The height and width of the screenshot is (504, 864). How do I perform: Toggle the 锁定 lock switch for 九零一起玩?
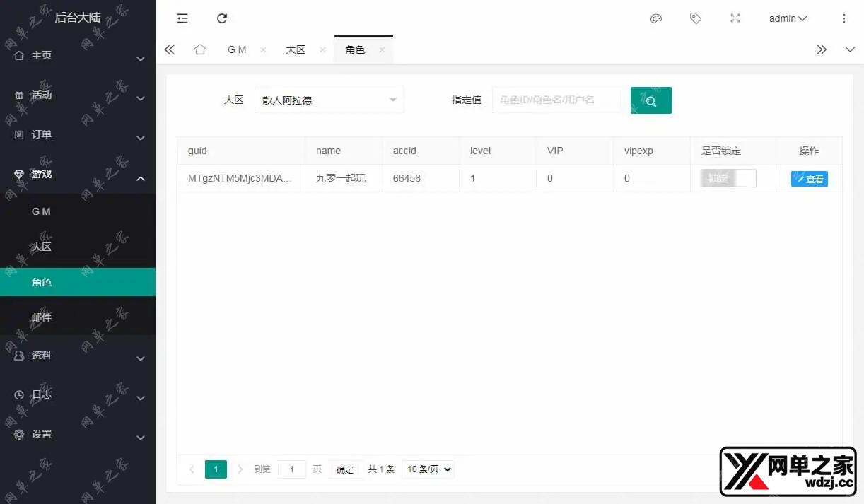coord(728,179)
